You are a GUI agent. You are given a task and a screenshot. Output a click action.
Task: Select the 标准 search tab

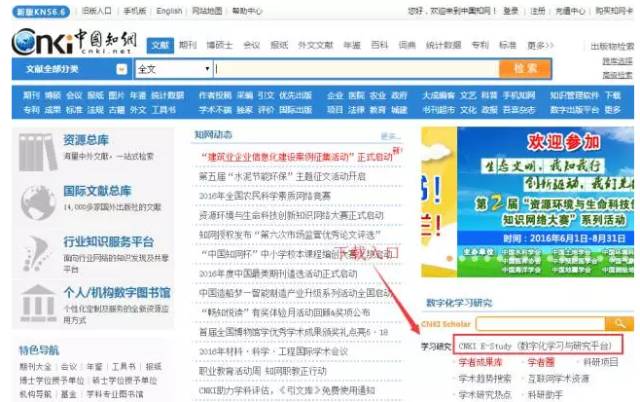pos(508,45)
